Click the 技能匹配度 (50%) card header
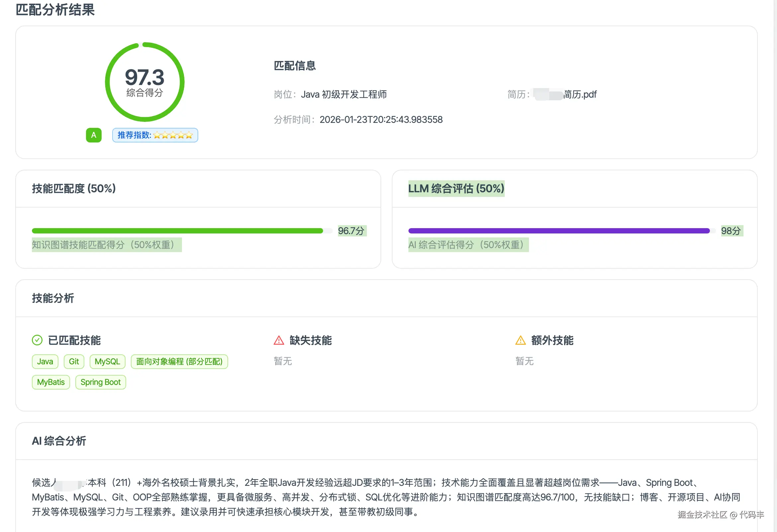777x532 pixels. pos(74,189)
